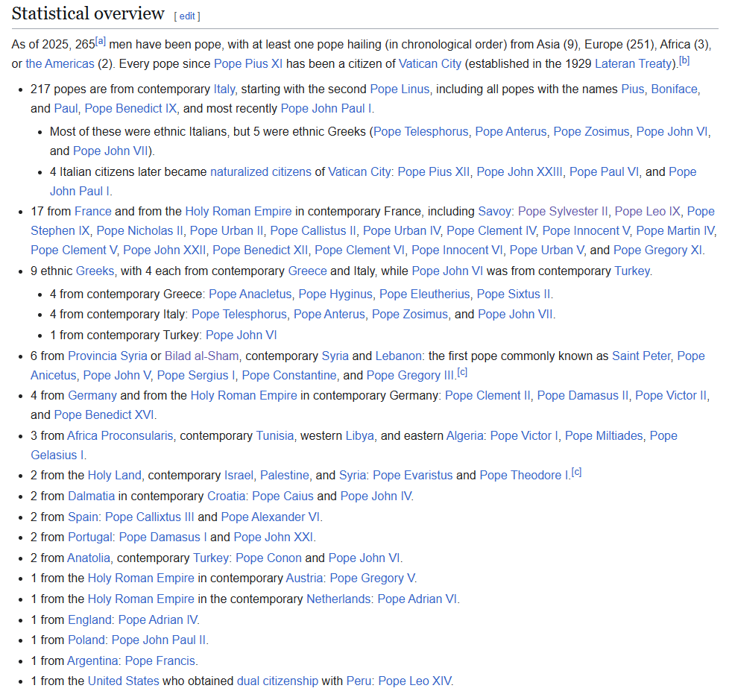Screen dimensions: 732x700
Task: Click the Tunisia link
Action: click(275, 436)
